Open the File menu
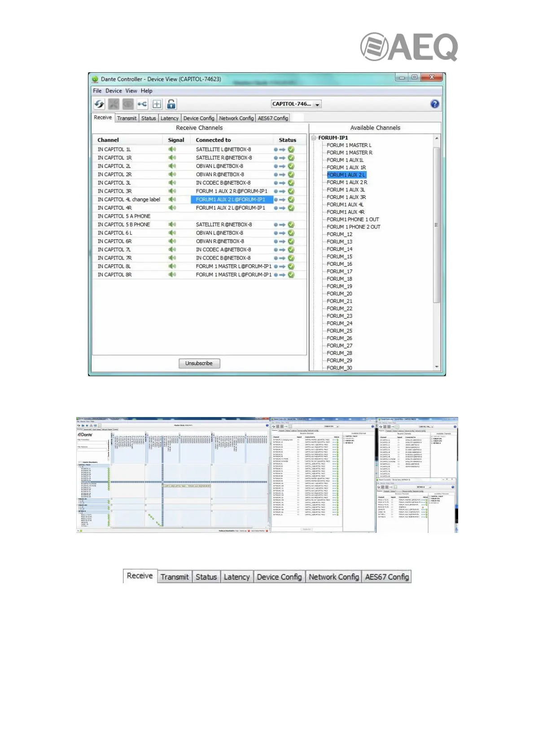The height and width of the screenshot is (756, 534). [x=97, y=91]
